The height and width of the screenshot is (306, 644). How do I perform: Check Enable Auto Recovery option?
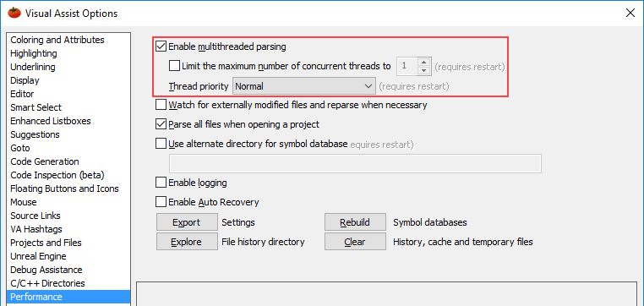[161, 202]
